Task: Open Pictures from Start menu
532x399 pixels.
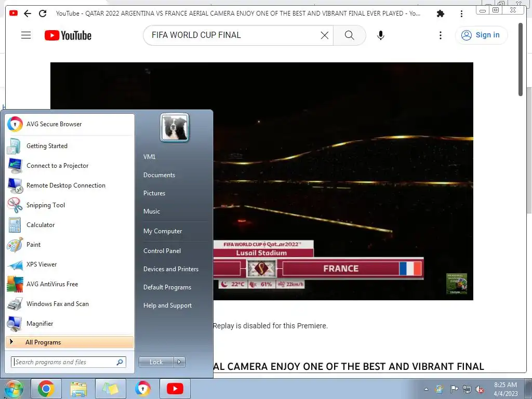Action: pyautogui.click(x=154, y=193)
